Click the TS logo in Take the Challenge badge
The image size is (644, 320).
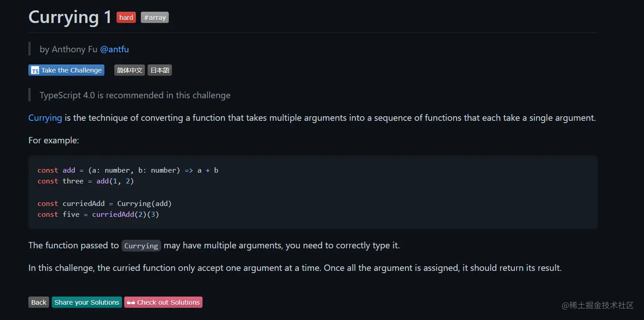(35, 70)
